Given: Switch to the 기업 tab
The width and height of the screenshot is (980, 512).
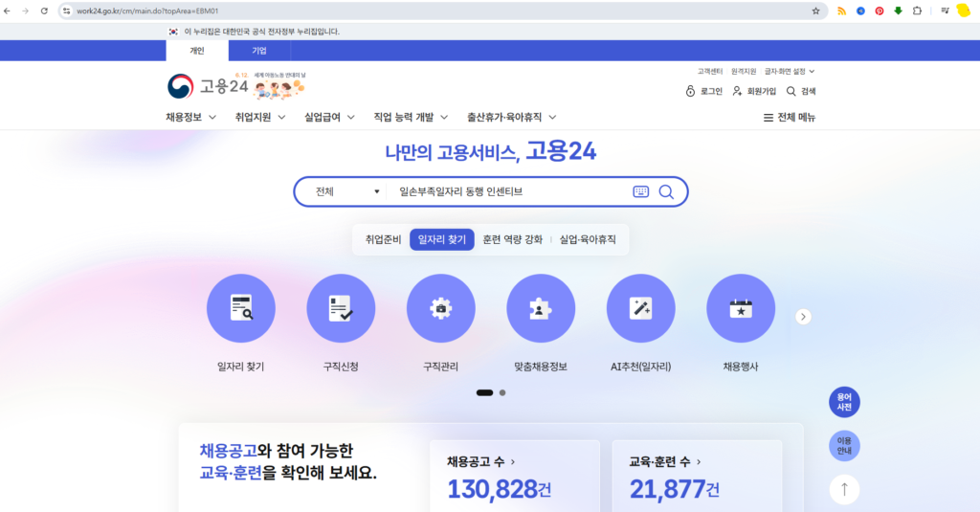Looking at the screenshot, I should (x=259, y=51).
